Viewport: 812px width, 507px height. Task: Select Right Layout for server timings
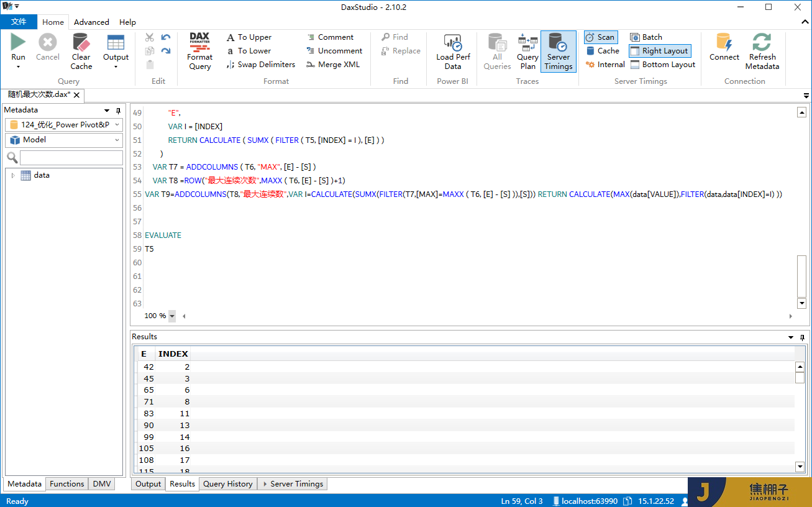click(659, 51)
